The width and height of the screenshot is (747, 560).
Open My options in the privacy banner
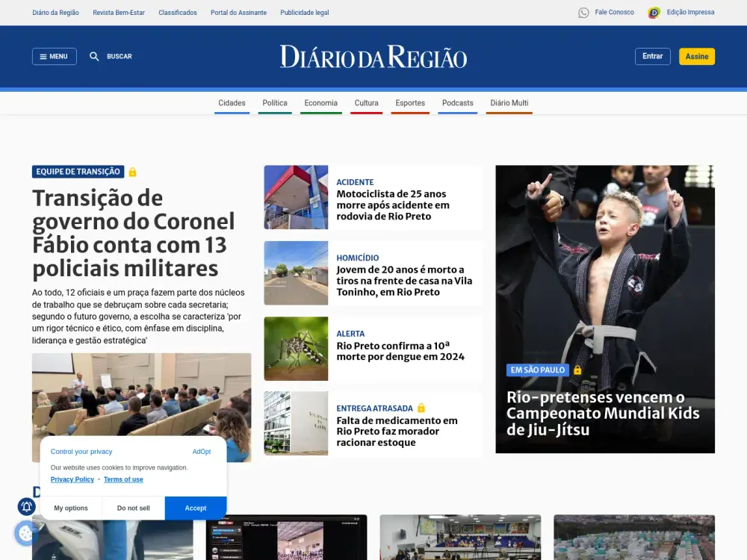click(70, 508)
